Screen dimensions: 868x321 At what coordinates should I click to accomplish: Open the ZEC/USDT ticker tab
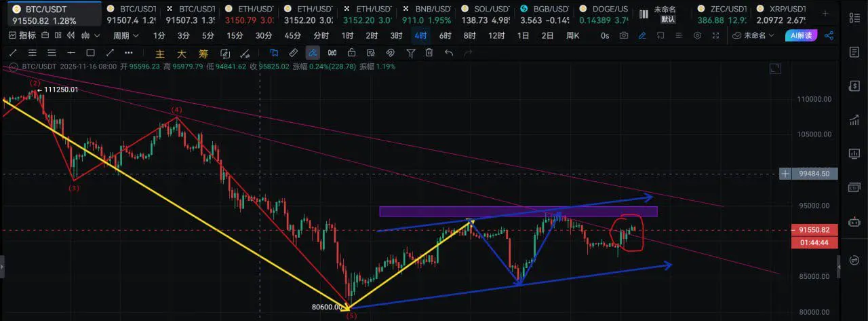(x=722, y=14)
